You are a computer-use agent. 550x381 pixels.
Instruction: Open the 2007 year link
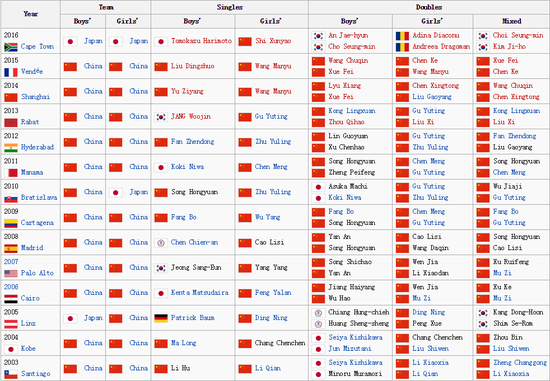click(x=11, y=262)
